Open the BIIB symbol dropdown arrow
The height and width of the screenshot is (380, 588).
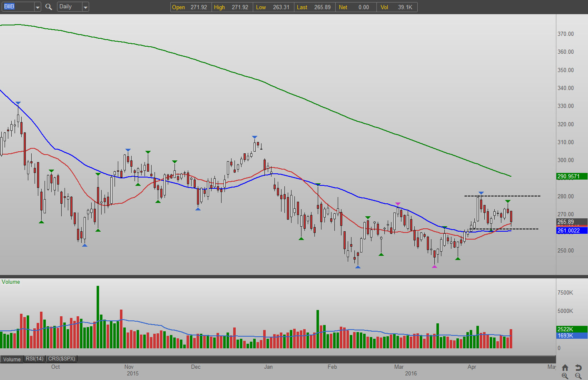(x=37, y=7)
